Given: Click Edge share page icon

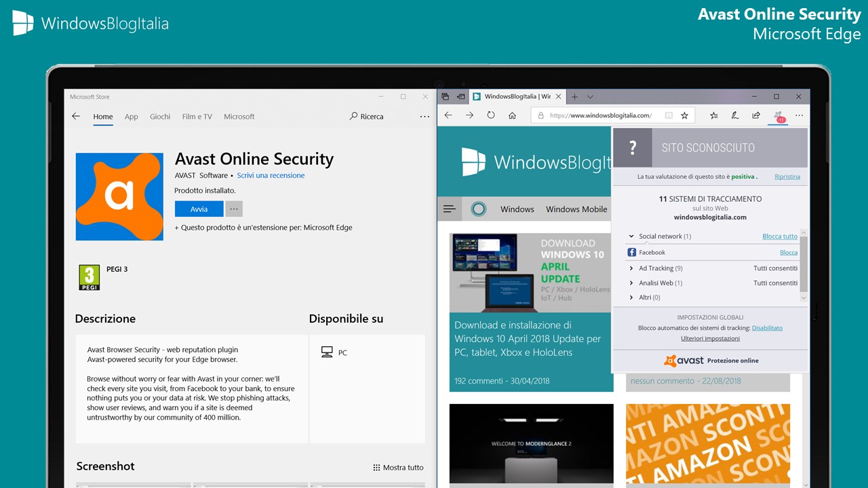Looking at the screenshot, I should point(756,116).
